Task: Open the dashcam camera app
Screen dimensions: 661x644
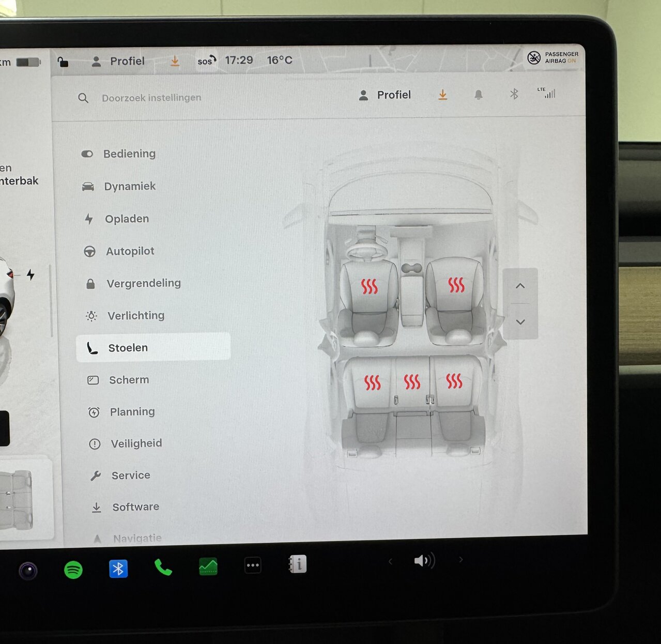Action: click(x=28, y=571)
